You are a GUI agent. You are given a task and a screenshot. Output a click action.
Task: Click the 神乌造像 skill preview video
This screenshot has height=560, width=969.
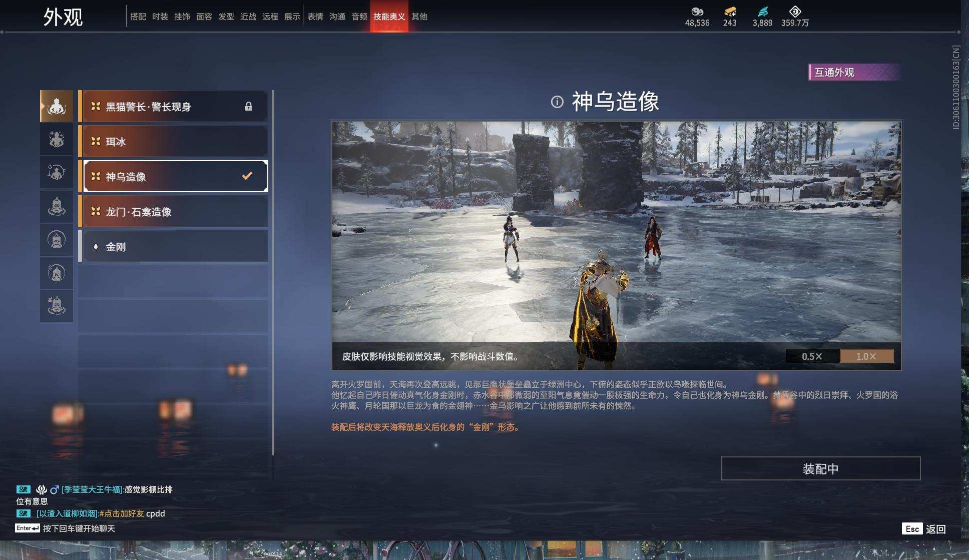point(616,245)
